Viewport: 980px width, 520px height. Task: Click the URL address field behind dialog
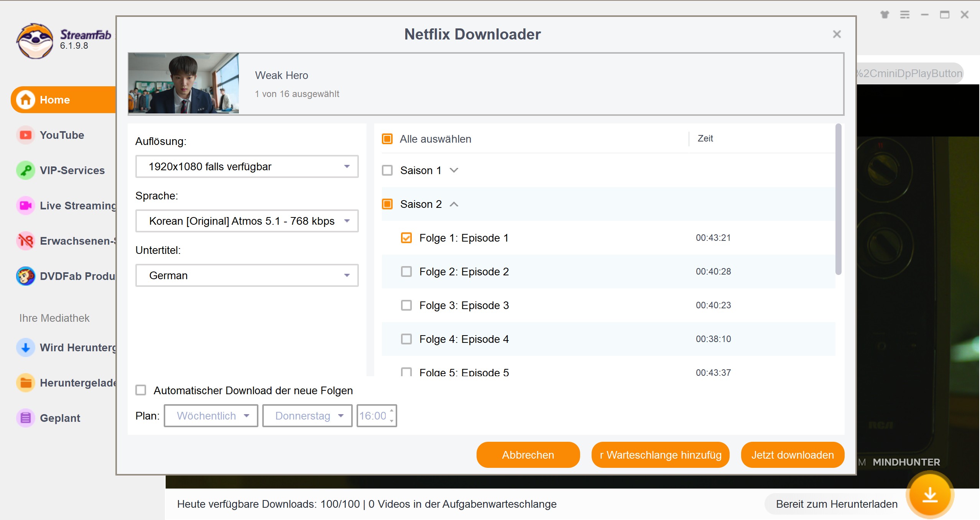[909, 73]
